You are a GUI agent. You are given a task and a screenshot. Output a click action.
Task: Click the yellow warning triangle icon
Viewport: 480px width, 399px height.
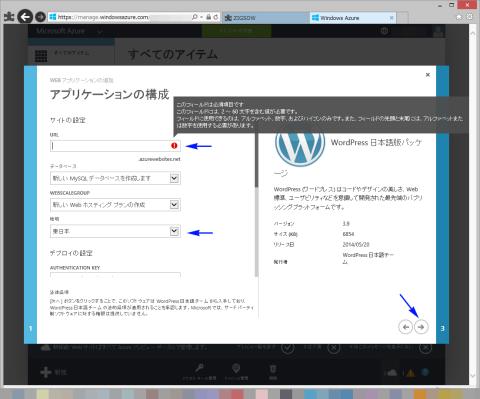coord(410,373)
